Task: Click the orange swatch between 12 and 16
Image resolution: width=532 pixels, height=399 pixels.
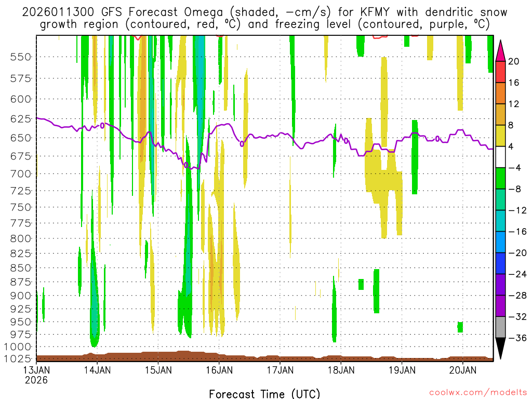Action: 500,94
